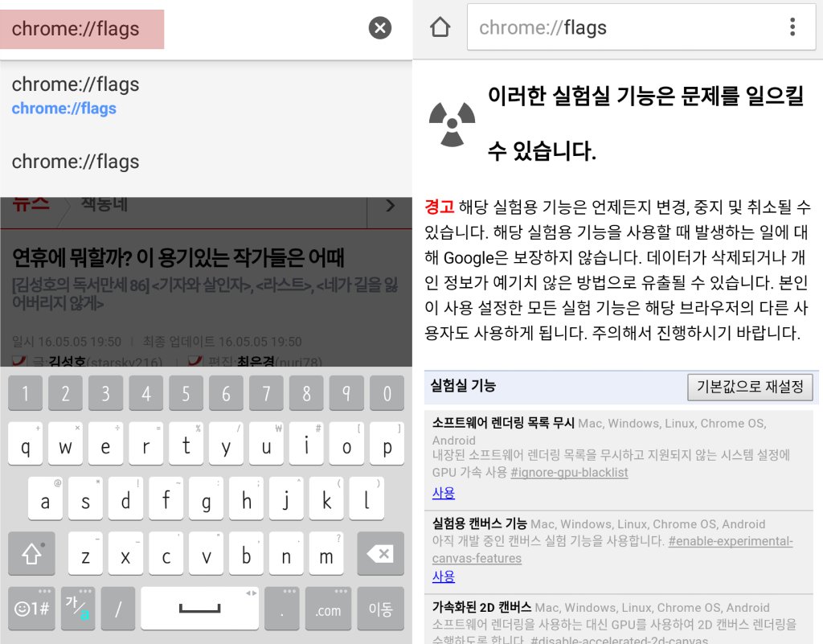
Task: Tap the m key
Action: pyautogui.click(x=326, y=553)
